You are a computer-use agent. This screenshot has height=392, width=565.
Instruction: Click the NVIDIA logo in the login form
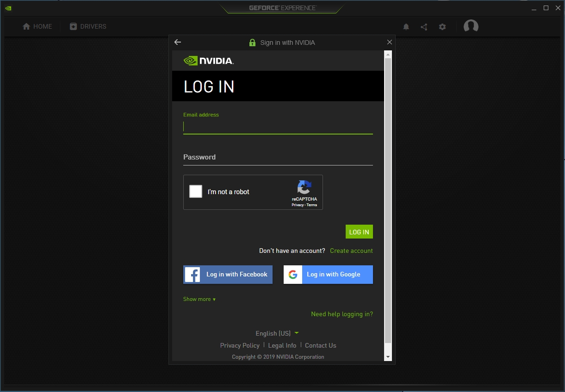point(209,61)
